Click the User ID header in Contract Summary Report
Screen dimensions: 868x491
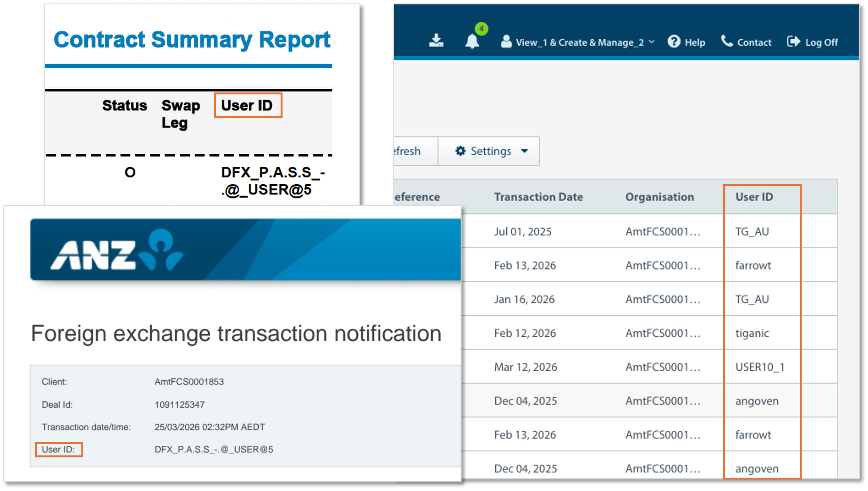point(246,105)
